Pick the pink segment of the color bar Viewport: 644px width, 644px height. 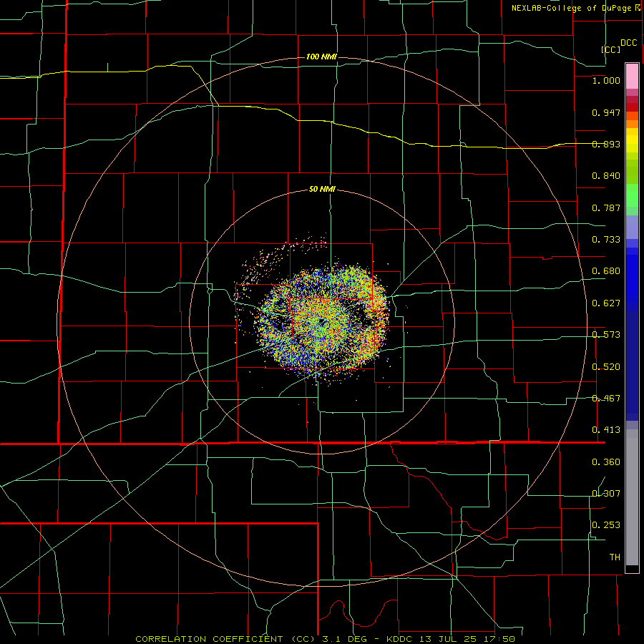click(632, 77)
